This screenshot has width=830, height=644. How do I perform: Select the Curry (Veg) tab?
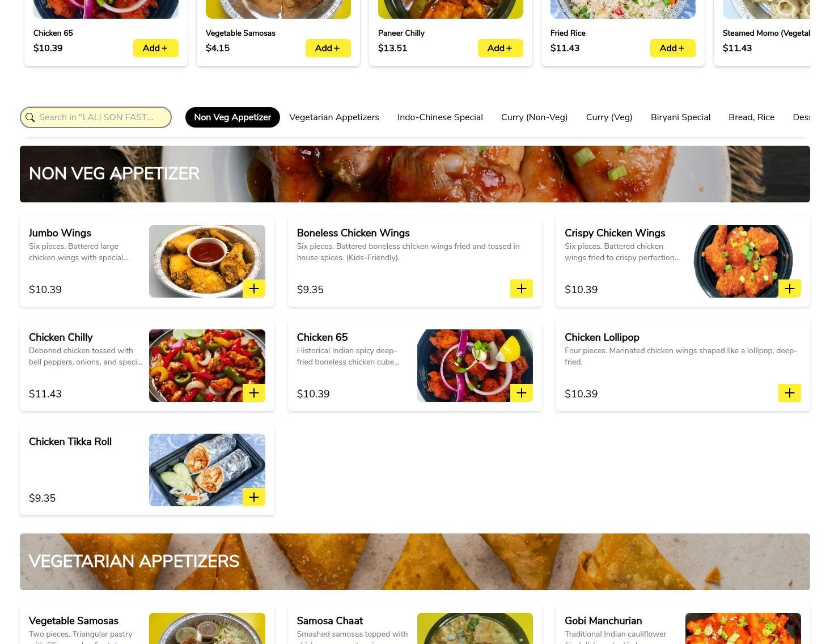(x=609, y=117)
